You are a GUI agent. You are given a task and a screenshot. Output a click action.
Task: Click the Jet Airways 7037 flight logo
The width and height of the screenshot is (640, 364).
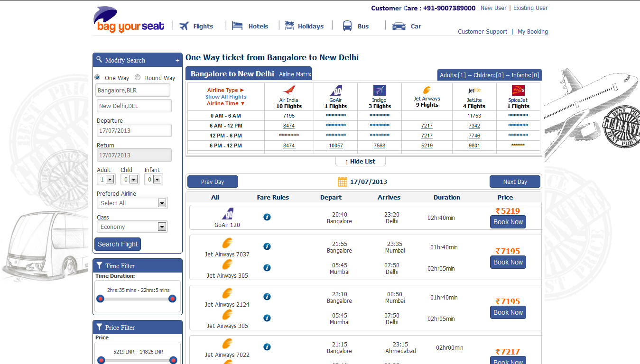tap(227, 244)
